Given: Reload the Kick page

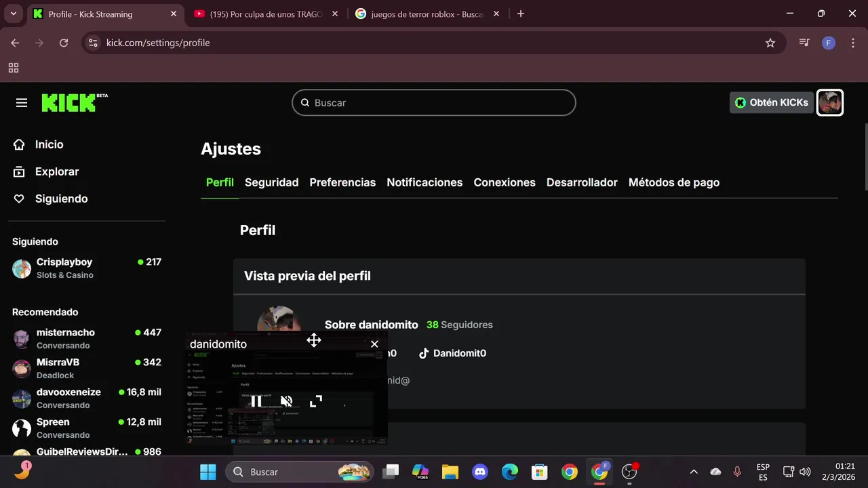Looking at the screenshot, I should point(64,43).
